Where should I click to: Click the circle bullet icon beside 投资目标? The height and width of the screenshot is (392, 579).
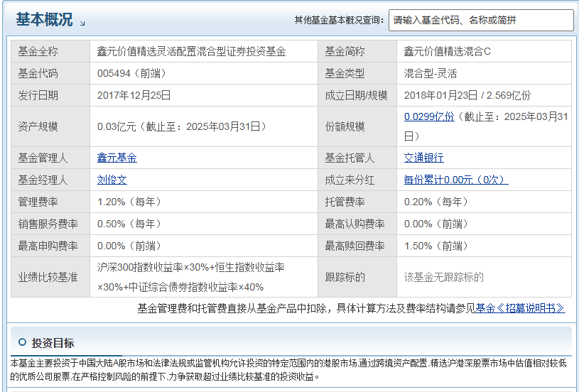click(x=22, y=342)
